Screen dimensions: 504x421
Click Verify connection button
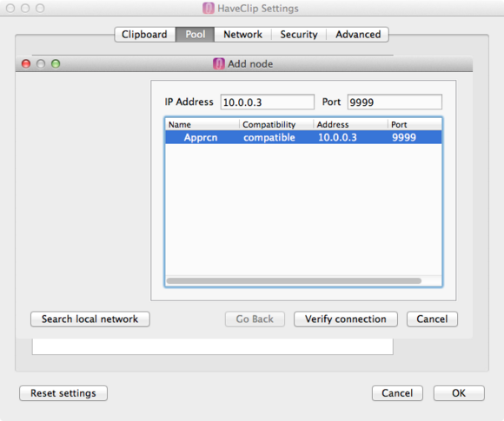346,319
